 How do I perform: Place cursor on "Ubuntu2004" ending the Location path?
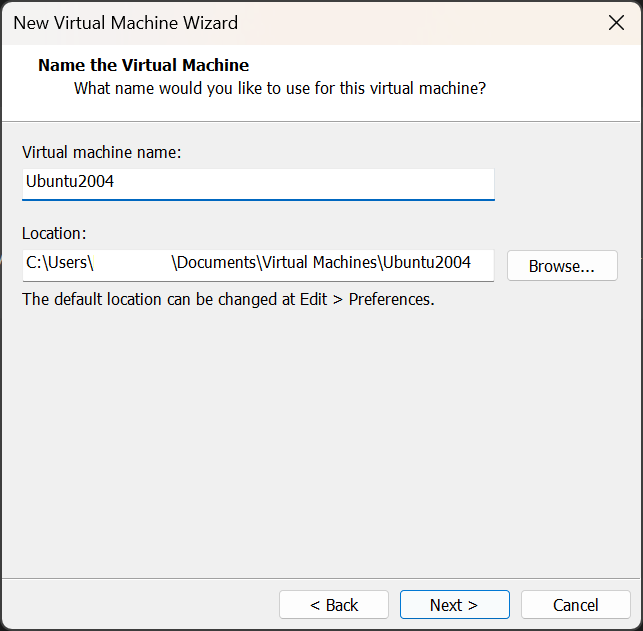[x=427, y=264]
